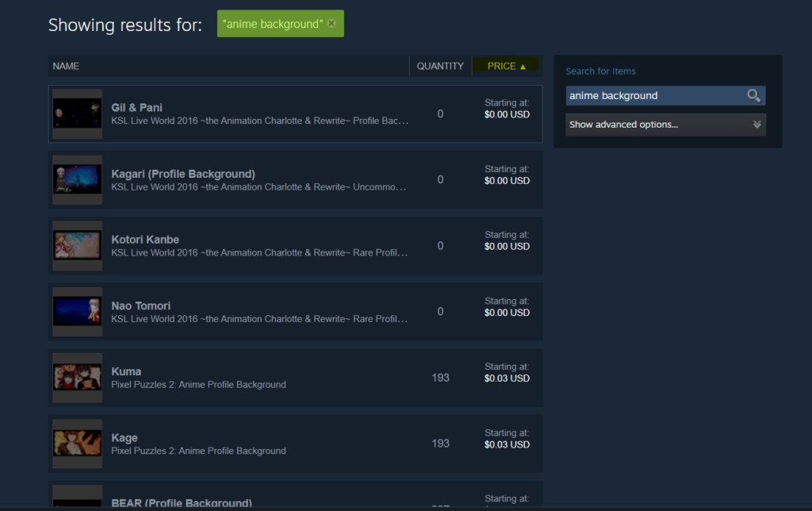
Task: Sort listings by the QUANTITY column
Action: click(x=440, y=66)
